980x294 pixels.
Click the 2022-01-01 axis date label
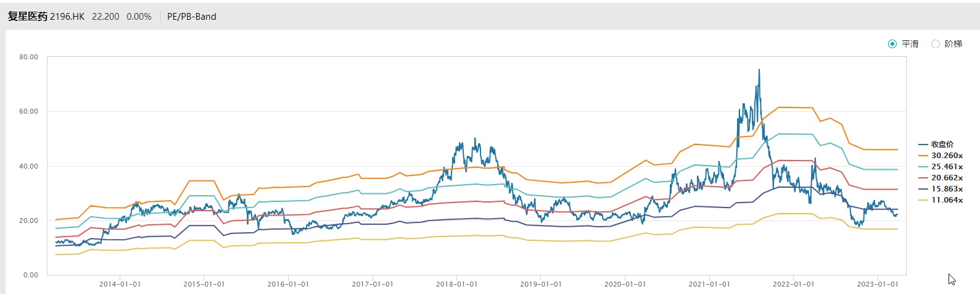point(793,284)
